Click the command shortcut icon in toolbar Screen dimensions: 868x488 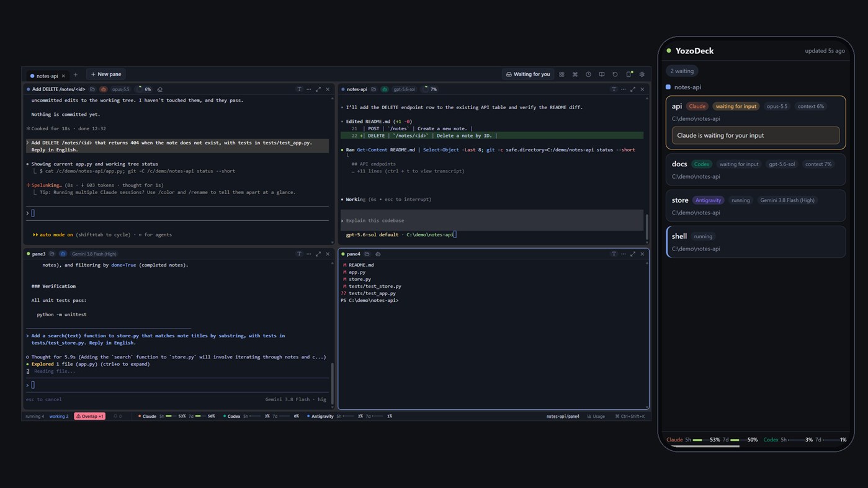click(x=575, y=74)
